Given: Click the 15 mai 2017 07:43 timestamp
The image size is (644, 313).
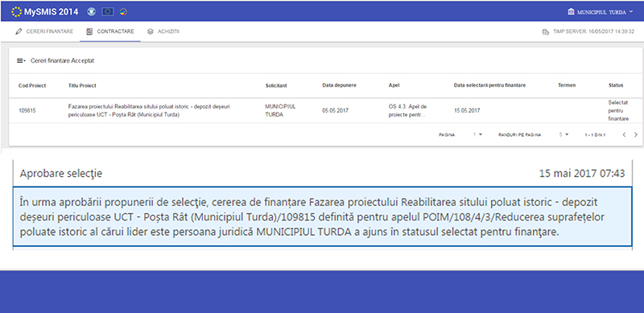Looking at the screenshot, I should point(582,173).
